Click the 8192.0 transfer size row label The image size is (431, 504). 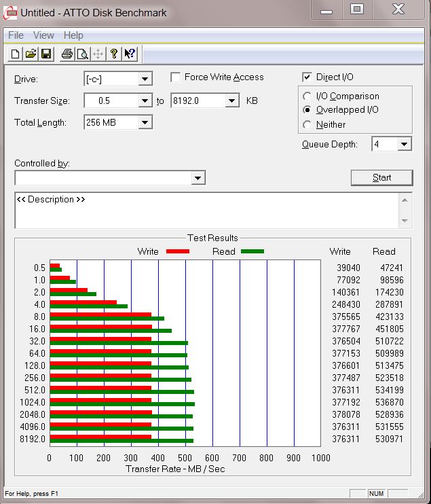coord(33,439)
